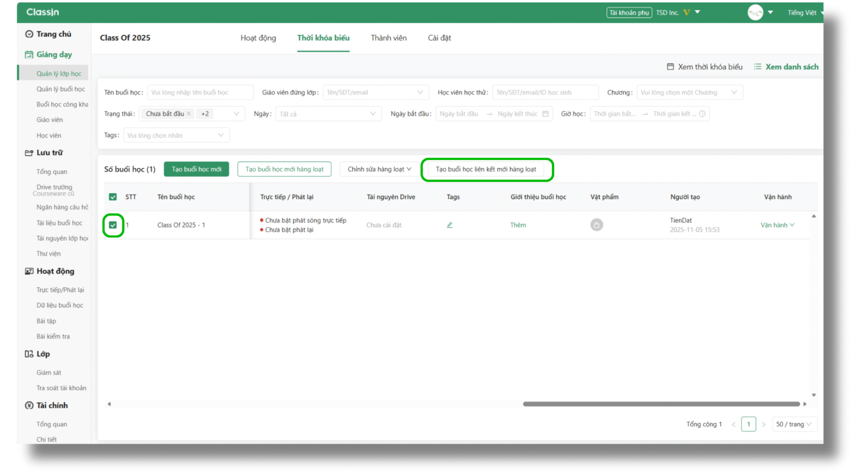This screenshot has width=868, height=476.
Task: Uncheck the Class Of 2025 - 1 row checkbox
Action: tap(113, 225)
